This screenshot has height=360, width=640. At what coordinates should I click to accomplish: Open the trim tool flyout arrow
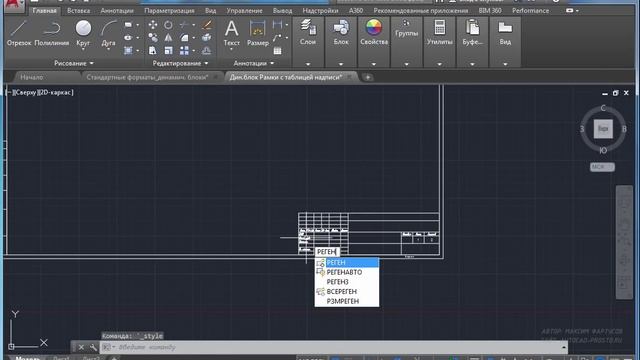(x=194, y=25)
